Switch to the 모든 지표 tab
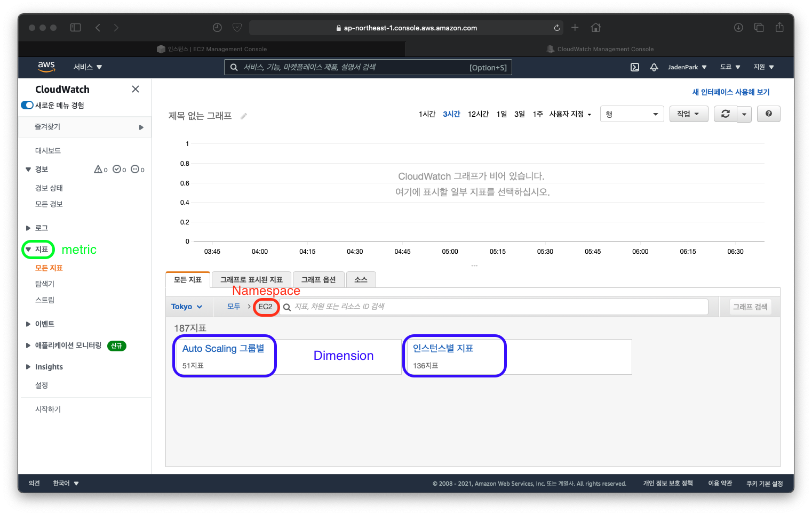This screenshot has height=515, width=812. coord(188,280)
